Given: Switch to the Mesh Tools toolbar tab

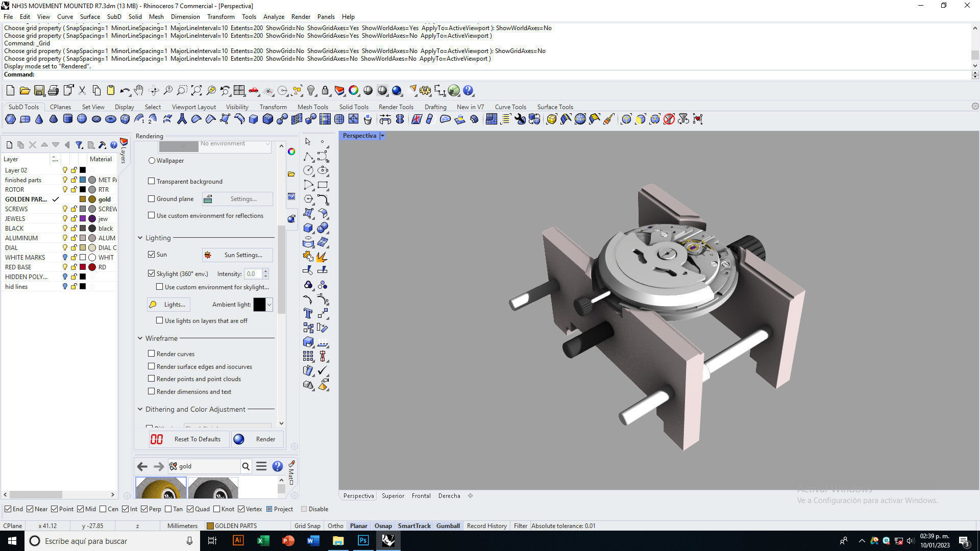Looking at the screenshot, I should pyautogui.click(x=312, y=107).
